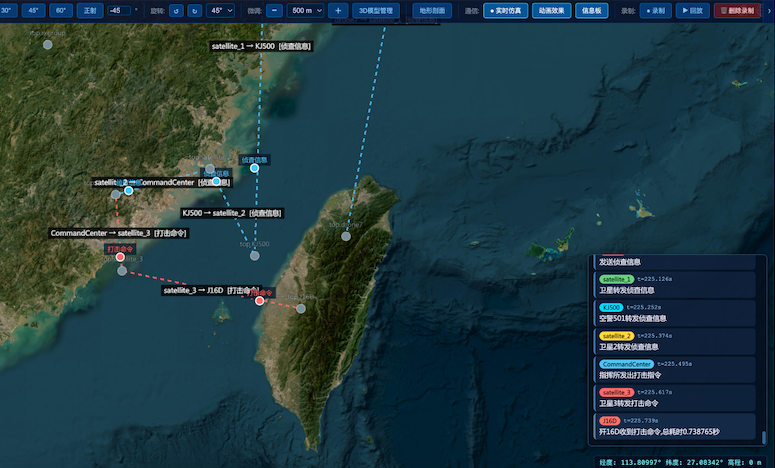This screenshot has height=468, width=775.
Task: Click the satellite_3 → J16D link label
Action: 211,290
